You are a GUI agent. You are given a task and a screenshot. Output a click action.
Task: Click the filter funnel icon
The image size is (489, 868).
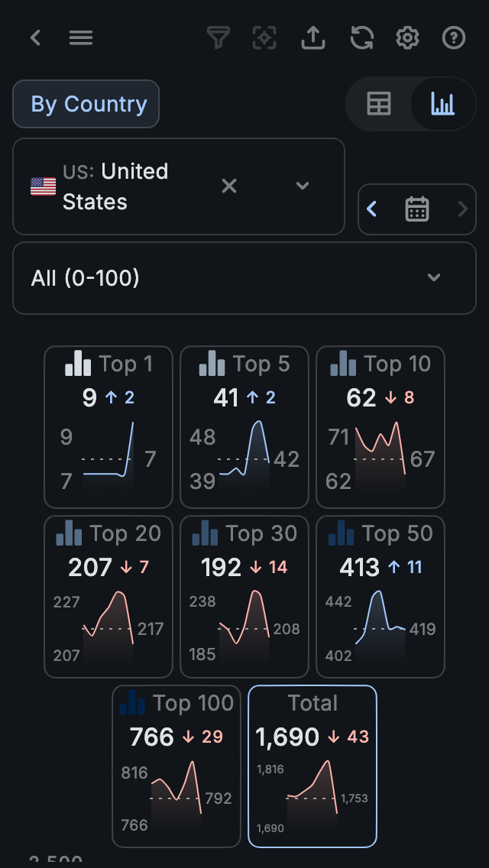coord(219,38)
